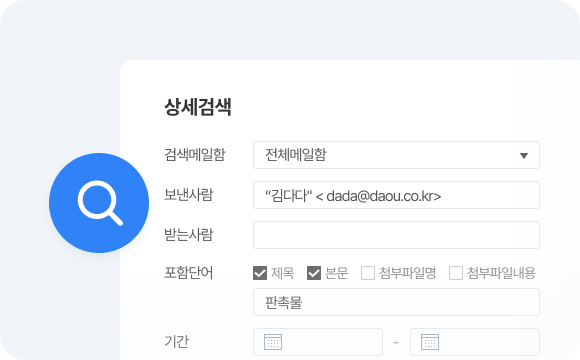Expand the 전체메일함 dropdown arrow
Viewport: 580px width, 360px height.
pos(524,155)
